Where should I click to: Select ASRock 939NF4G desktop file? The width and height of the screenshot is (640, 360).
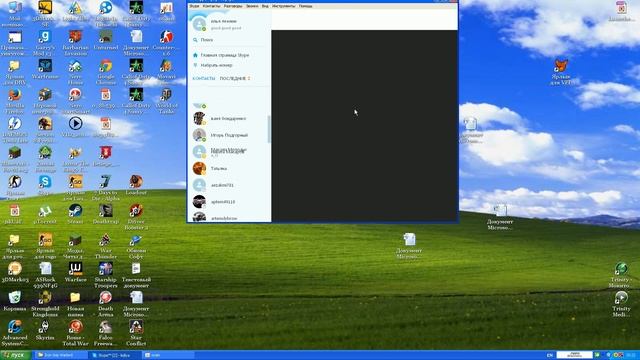pyautogui.click(x=45, y=275)
